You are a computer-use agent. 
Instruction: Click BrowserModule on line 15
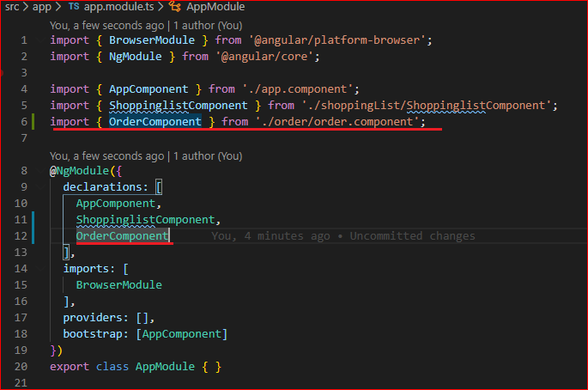point(119,285)
